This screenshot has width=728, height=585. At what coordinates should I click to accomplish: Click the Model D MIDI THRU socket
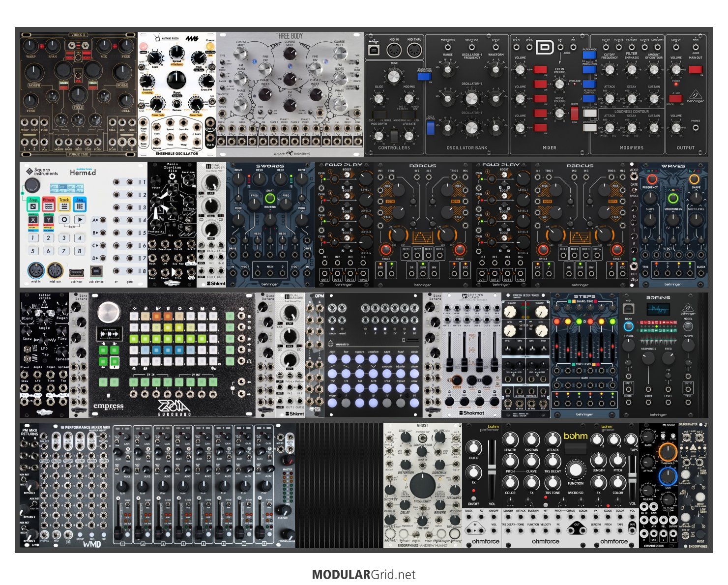tap(414, 50)
